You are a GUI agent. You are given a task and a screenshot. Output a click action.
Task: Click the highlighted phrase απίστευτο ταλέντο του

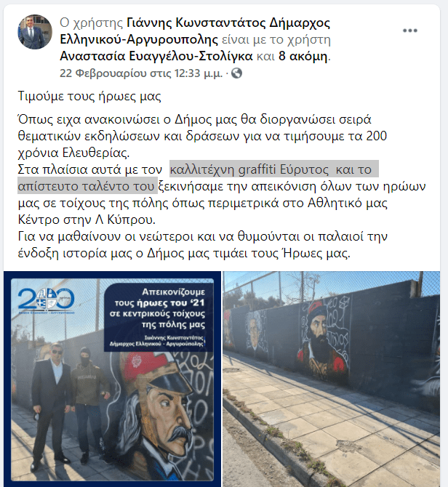click(86, 186)
